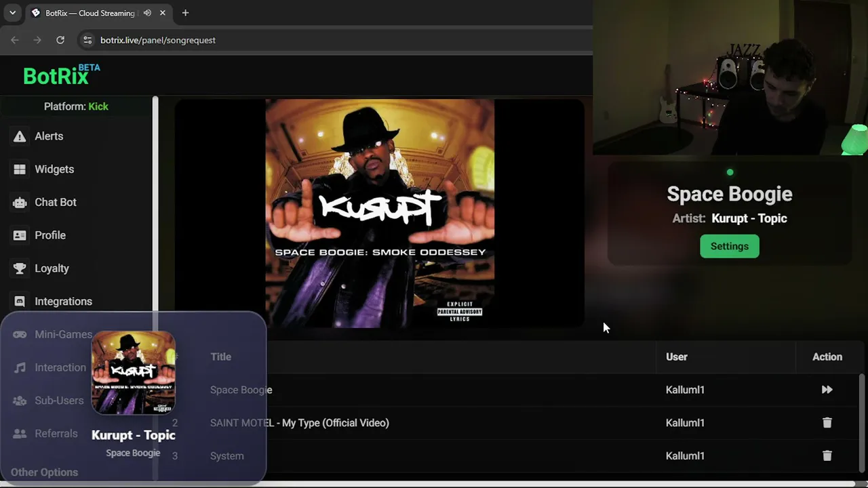Click the Platform Kick label
Viewport: 868px width, 488px height.
[x=76, y=106]
